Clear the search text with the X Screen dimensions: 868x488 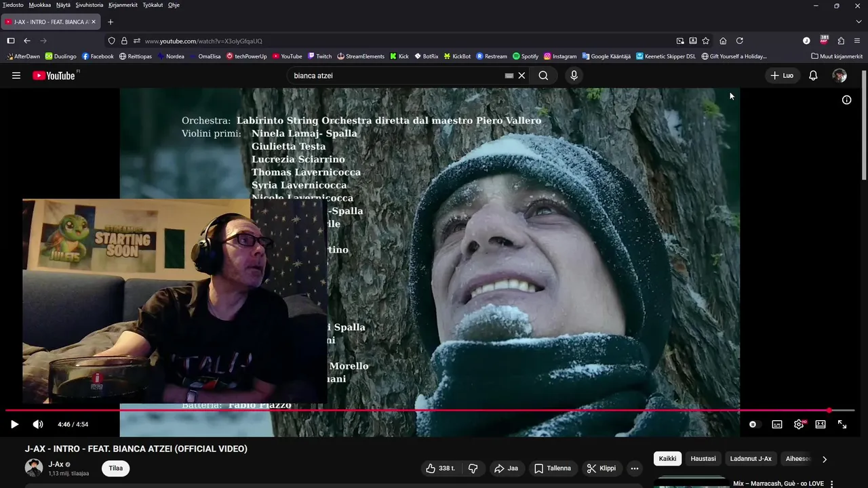[x=521, y=75]
